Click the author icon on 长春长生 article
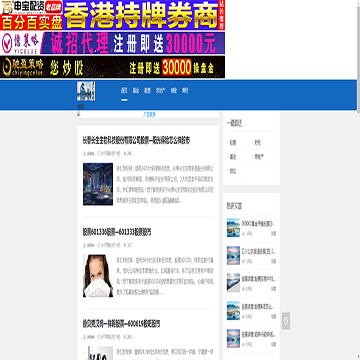The image size is (360, 360). (x=84, y=154)
